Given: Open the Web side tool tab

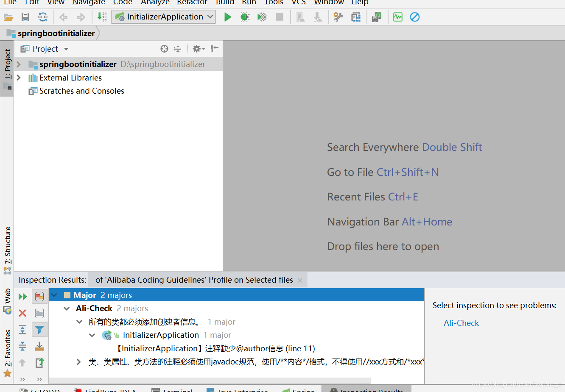Looking at the screenshot, I should coord(7,301).
